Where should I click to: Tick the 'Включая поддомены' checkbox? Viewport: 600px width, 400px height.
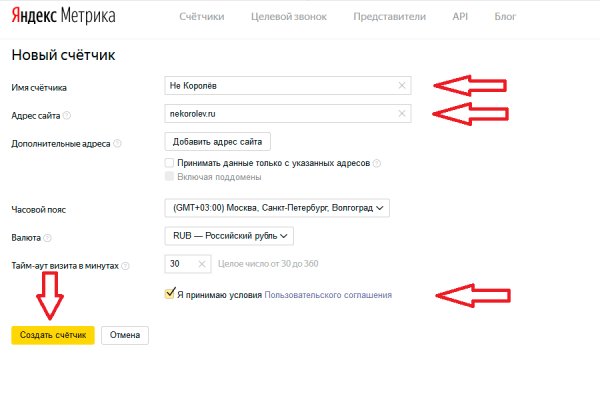pos(169,177)
